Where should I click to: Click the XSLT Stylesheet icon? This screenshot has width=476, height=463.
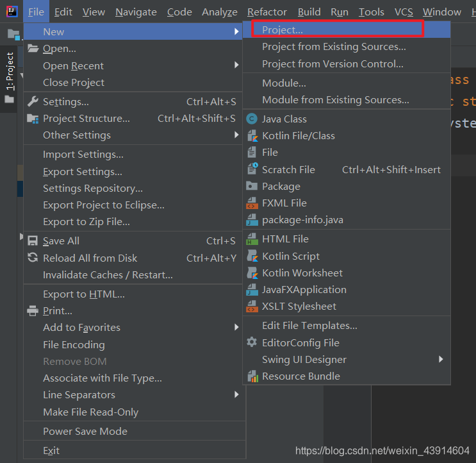tap(252, 307)
